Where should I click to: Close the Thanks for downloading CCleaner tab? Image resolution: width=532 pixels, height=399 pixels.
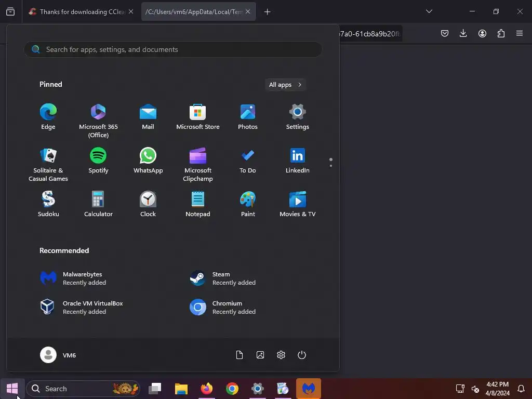pos(131,11)
